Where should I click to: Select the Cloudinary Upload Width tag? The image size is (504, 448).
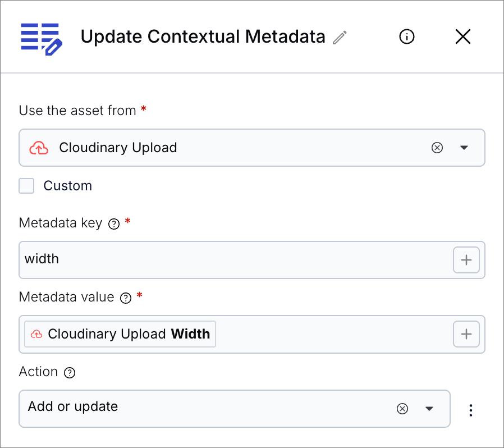(x=120, y=334)
